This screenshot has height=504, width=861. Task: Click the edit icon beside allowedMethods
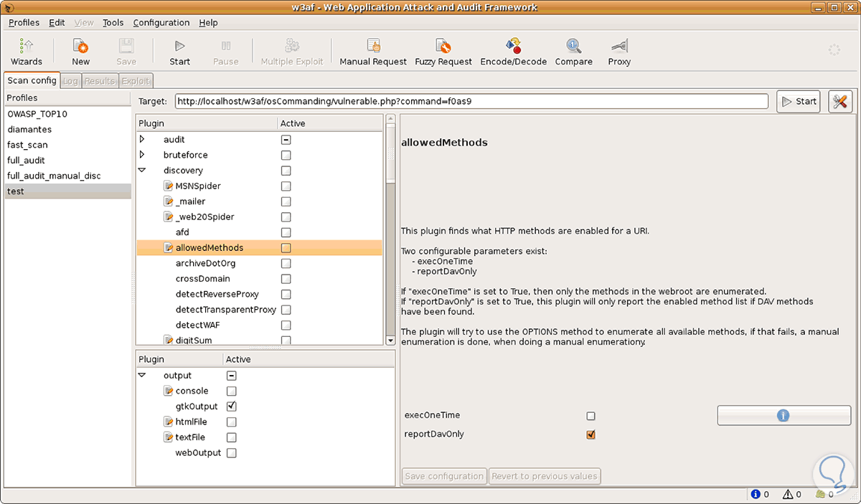[x=169, y=248]
